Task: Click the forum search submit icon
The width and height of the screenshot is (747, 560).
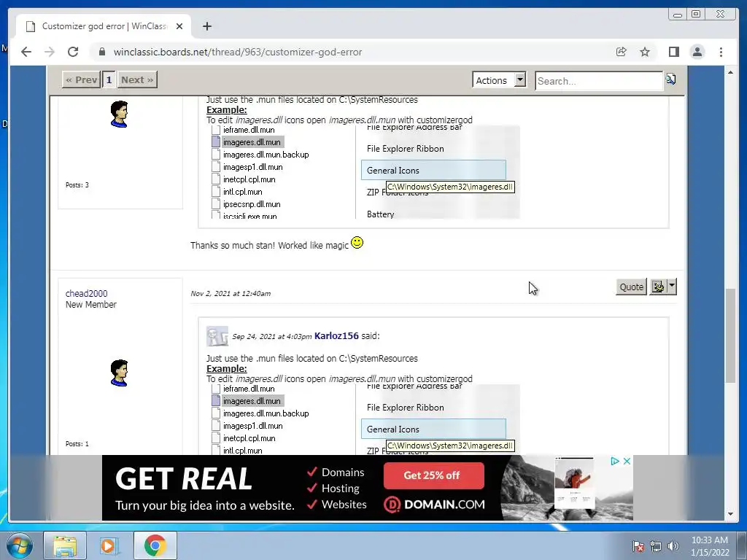Action: click(x=671, y=79)
